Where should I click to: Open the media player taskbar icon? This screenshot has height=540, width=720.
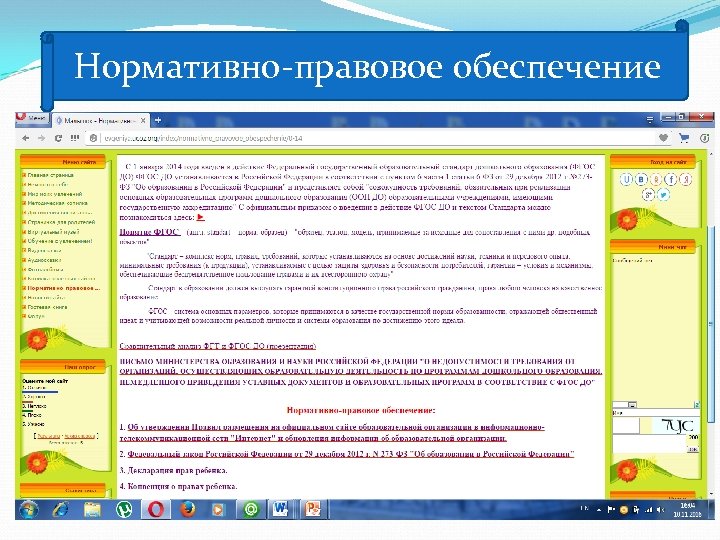point(219,509)
